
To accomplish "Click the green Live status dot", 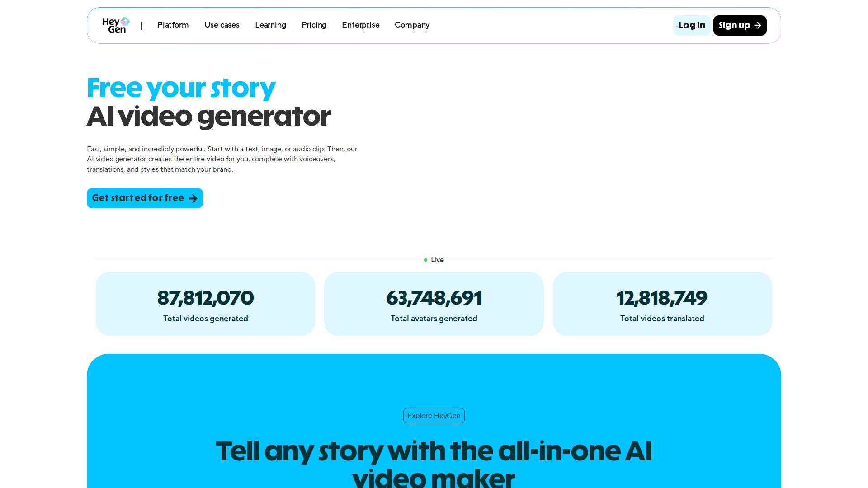I will [x=425, y=260].
